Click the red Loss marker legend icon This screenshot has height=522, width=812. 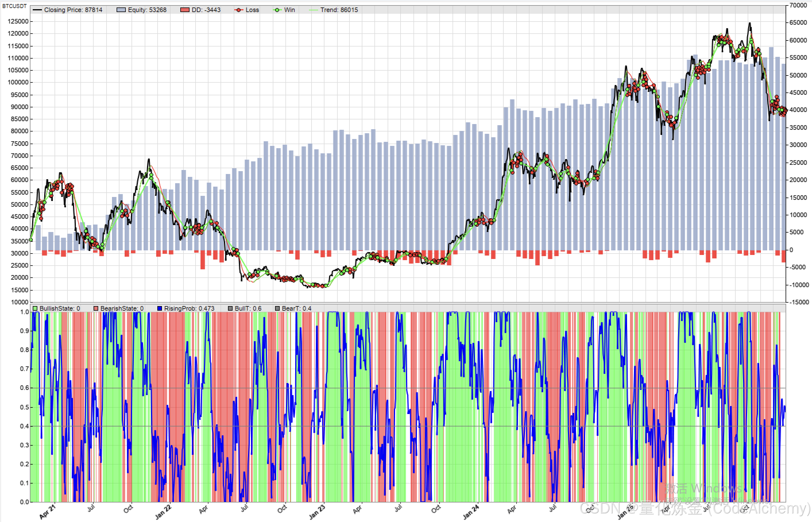[x=239, y=10]
